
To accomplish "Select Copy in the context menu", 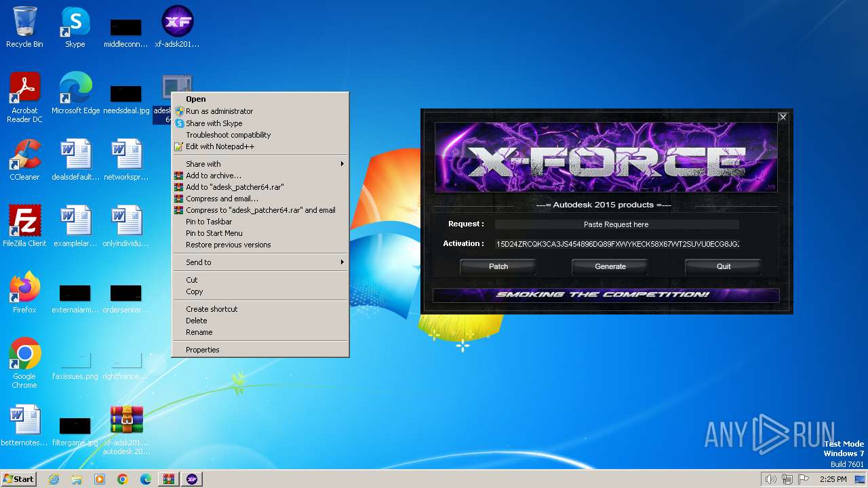I will click(260, 291).
